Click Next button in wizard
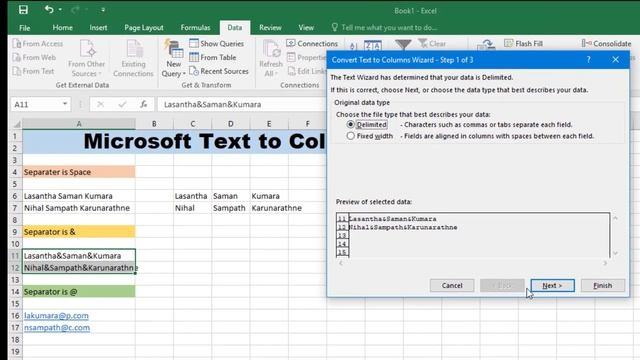Viewport: 640px width, 360px height. click(552, 285)
